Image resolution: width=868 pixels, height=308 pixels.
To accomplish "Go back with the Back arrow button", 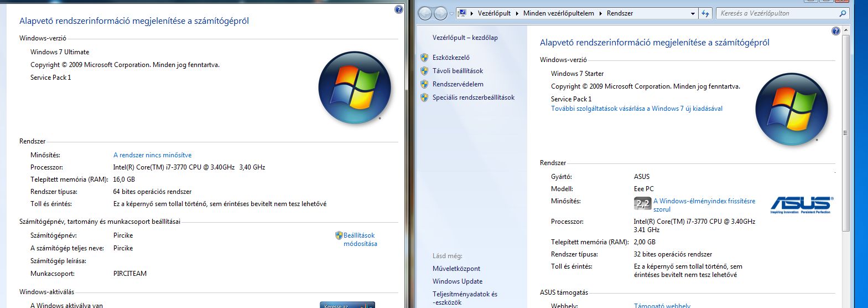I will pyautogui.click(x=425, y=13).
